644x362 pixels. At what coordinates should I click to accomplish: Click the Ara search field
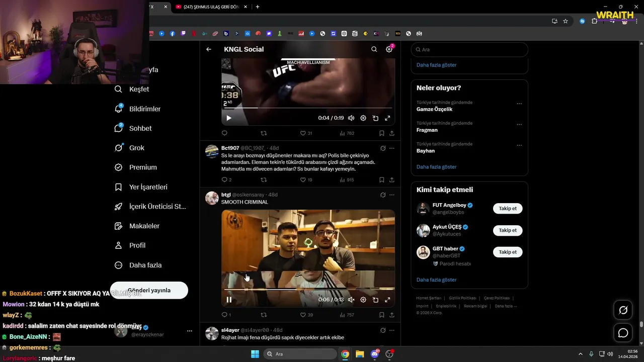click(x=469, y=49)
